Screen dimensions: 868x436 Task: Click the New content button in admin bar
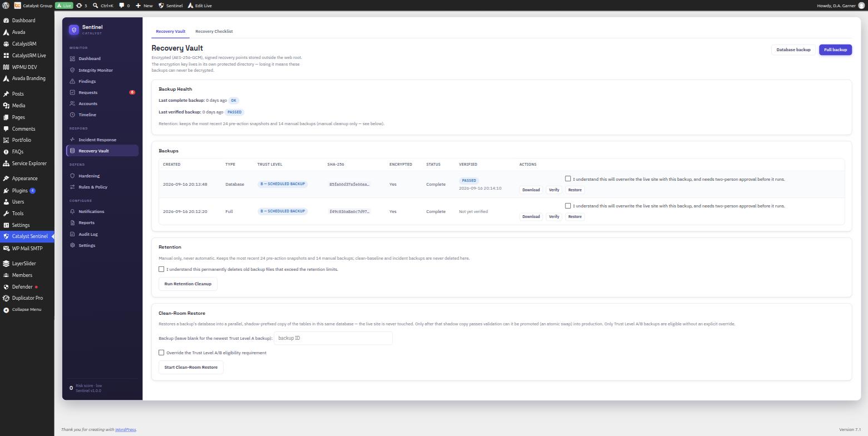tap(144, 6)
